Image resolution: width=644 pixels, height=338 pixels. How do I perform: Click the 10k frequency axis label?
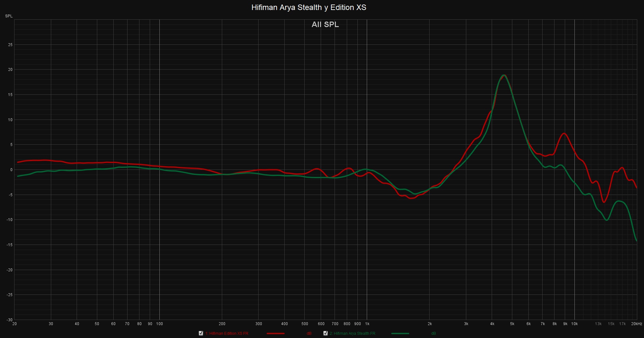[574, 324]
